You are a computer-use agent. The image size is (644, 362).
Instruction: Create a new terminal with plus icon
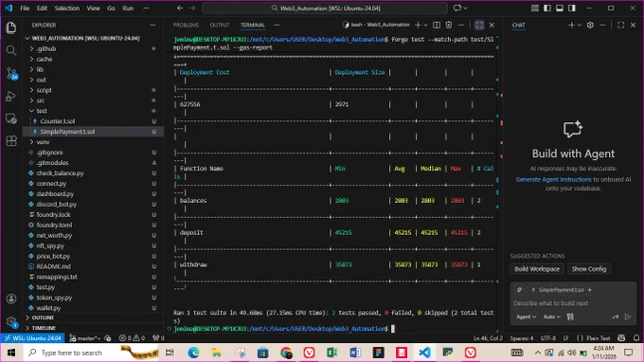point(418,25)
